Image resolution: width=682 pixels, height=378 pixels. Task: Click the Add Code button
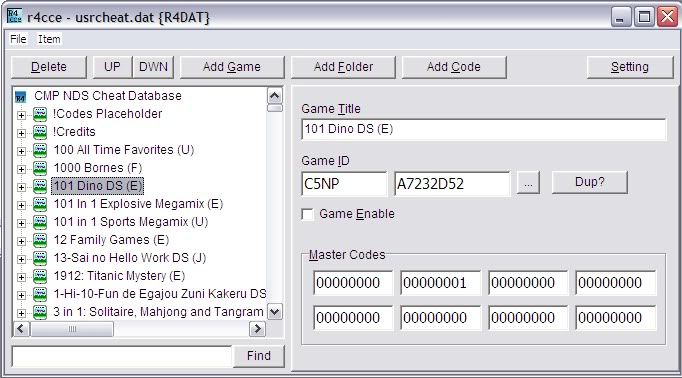pos(454,67)
